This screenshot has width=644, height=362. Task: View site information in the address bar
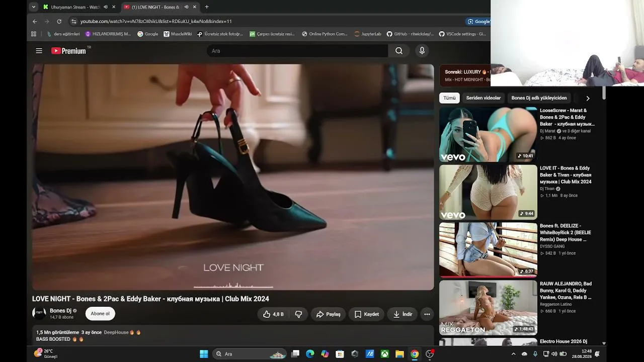tap(73, 22)
